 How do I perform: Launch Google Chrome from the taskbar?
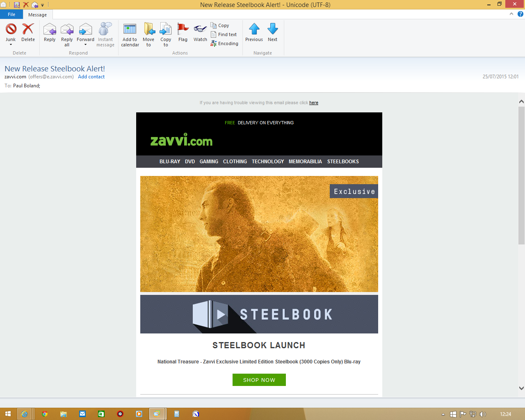tap(45, 414)
